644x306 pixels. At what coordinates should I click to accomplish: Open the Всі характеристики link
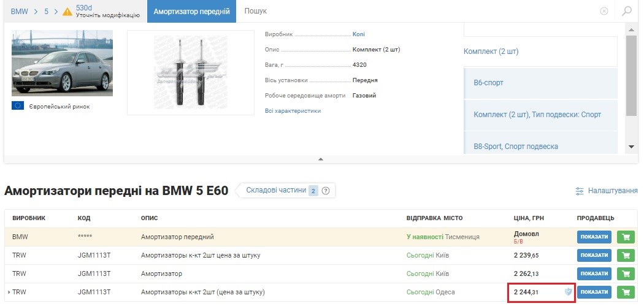[293, 111]
